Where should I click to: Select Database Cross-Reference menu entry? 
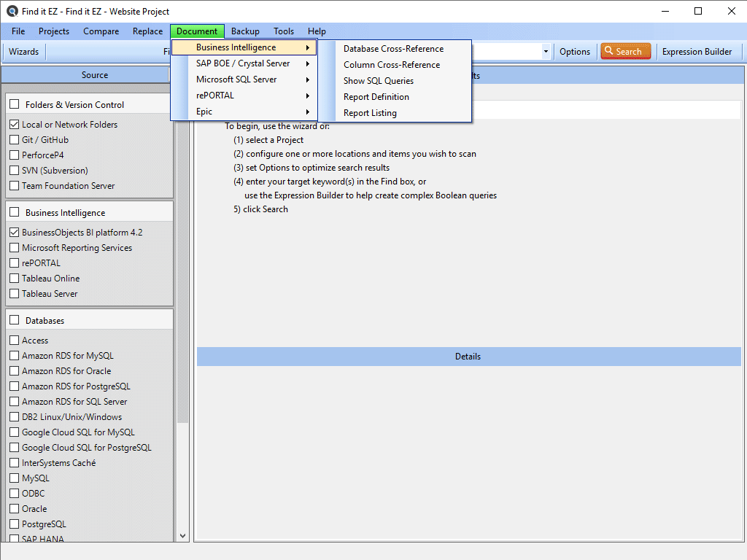pos(393,49)
